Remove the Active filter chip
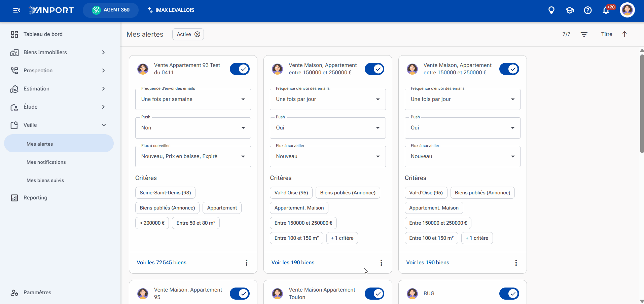Screen dimensions: 644x304 [x=198, y=34]
